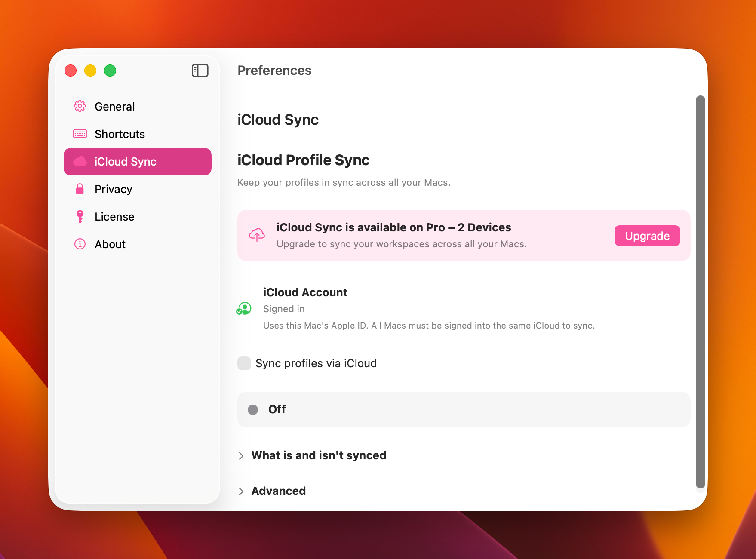Show the License pane

(x=138, y=216)
